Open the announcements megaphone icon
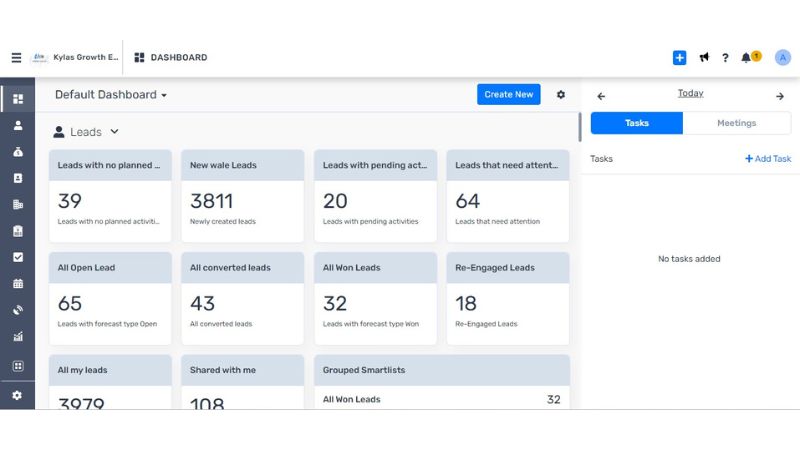The width and height of the screenshot is (800, 450). pyautogui.click(x=704, y=58)
